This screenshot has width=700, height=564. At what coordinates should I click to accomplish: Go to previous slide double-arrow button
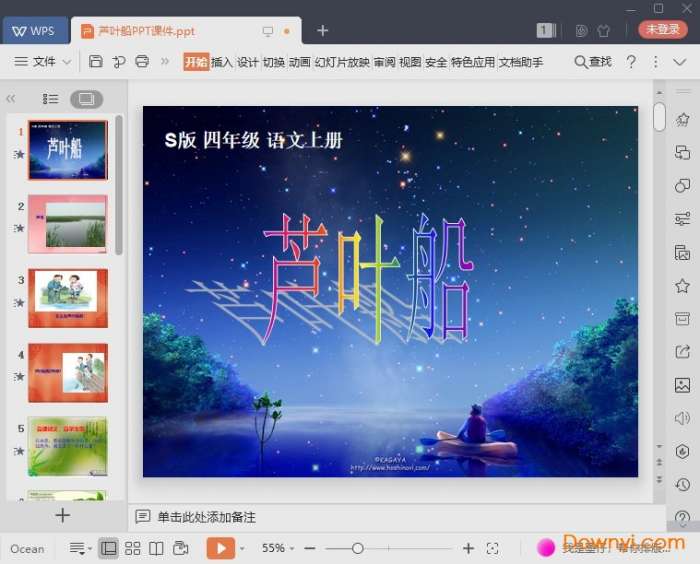pos(659,462)
